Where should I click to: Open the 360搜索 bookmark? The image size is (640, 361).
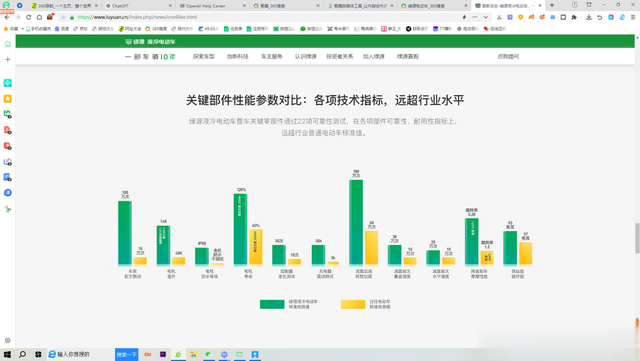(x=156, y=29)
